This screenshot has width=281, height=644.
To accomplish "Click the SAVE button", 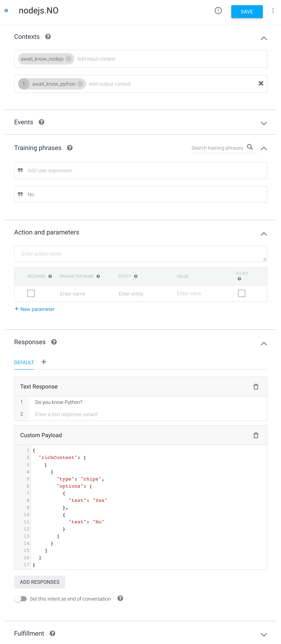I will [x=247, y=11].
